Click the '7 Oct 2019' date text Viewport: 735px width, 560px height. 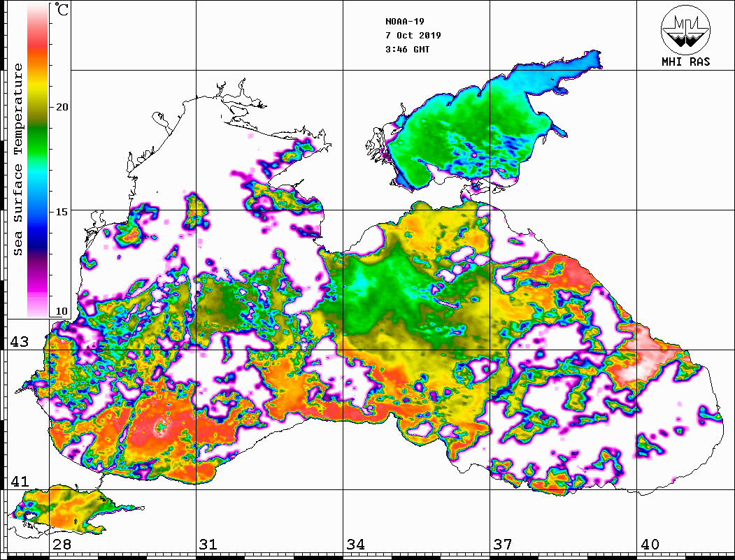click(x=413, y=36)
